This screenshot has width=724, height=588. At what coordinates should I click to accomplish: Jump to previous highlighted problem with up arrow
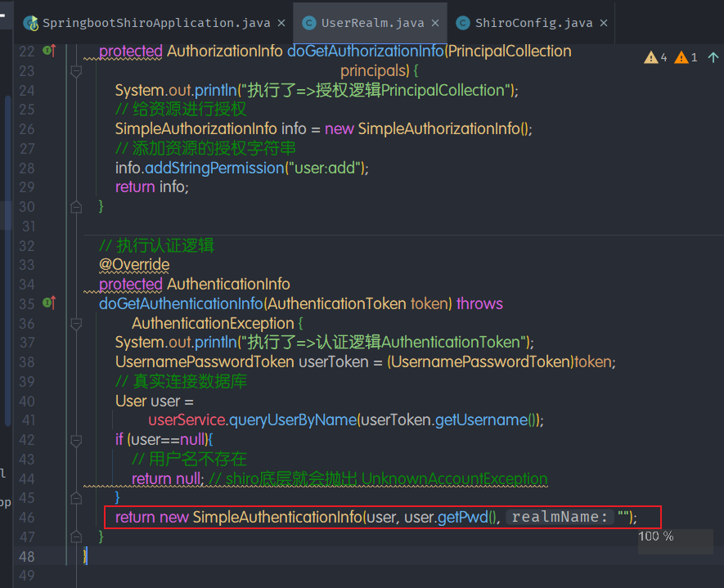(713, 57)
